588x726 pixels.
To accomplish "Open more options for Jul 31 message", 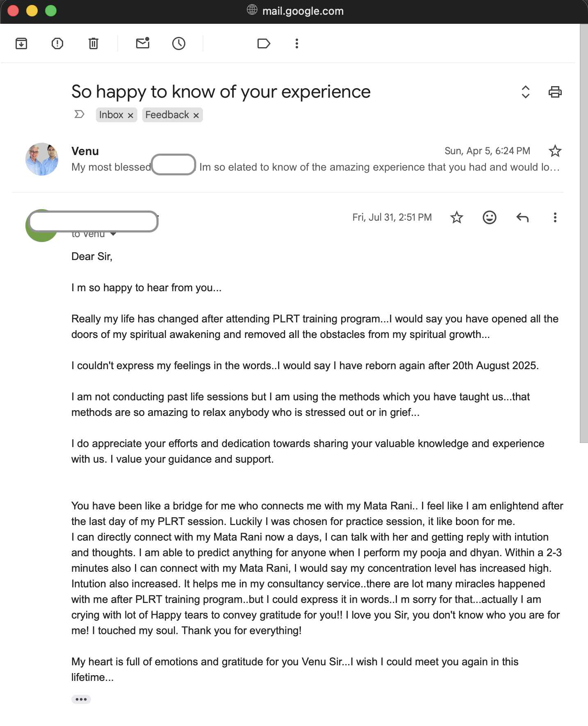I will pos(555,217).
